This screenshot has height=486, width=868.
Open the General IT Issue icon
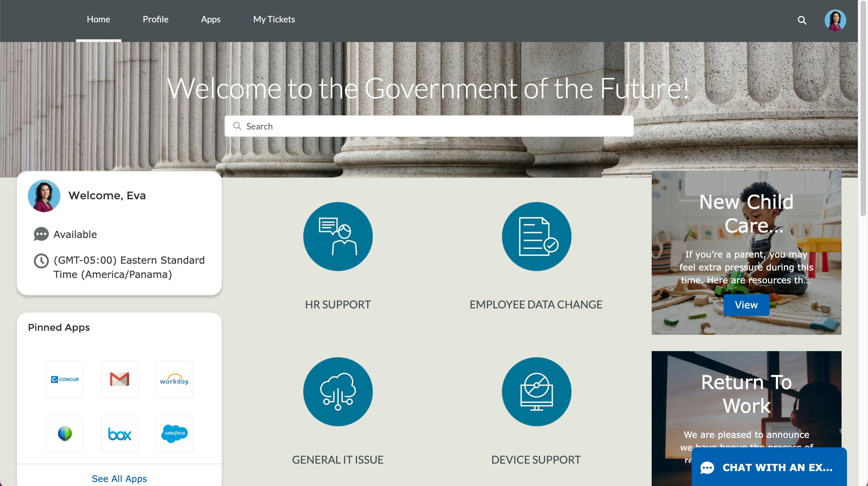338,392
